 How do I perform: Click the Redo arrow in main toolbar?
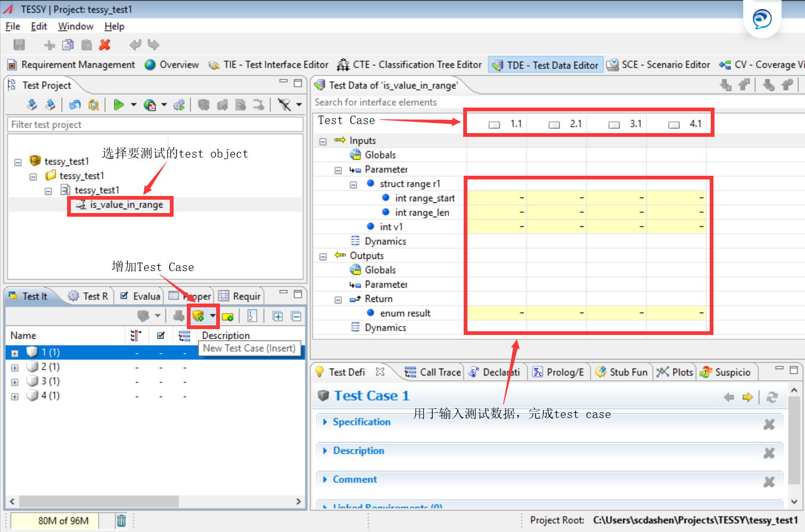click(x=153, y=45)
